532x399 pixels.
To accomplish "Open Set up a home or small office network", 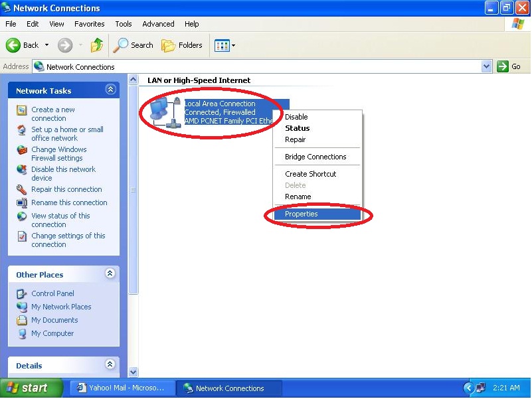I will point(67,133).
